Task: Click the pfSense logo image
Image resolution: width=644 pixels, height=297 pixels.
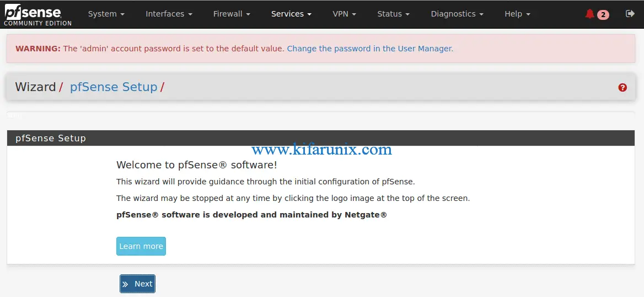Action: pyautogui.click(x=38, y=14)
